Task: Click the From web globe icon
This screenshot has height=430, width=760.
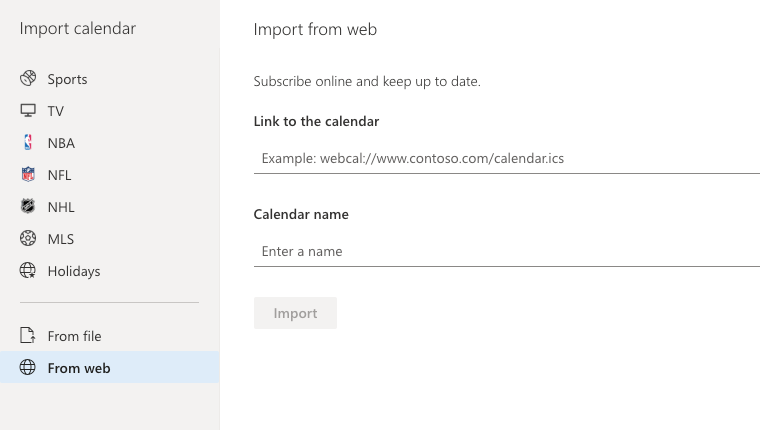Action: point(28,367)
